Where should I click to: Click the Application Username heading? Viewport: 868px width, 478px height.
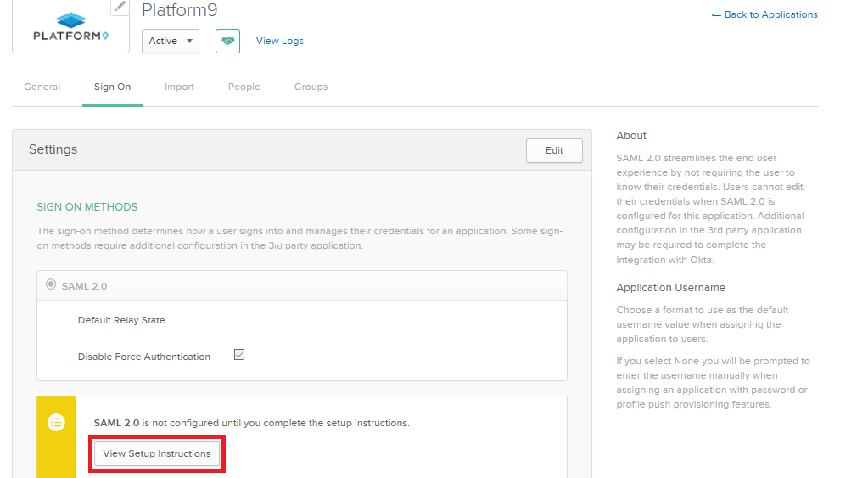[x=670, y=288]
